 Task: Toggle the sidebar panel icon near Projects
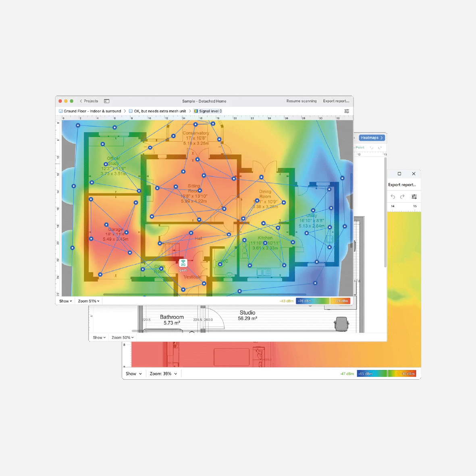(106, 101)
